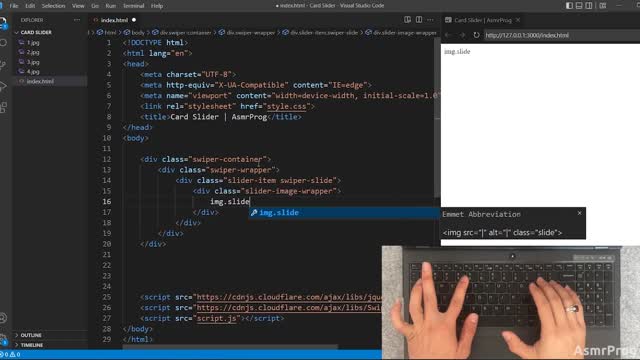Open the Edit menu
Image resolution: width=640 pixels, height=360 pixels.
[30, 6]
